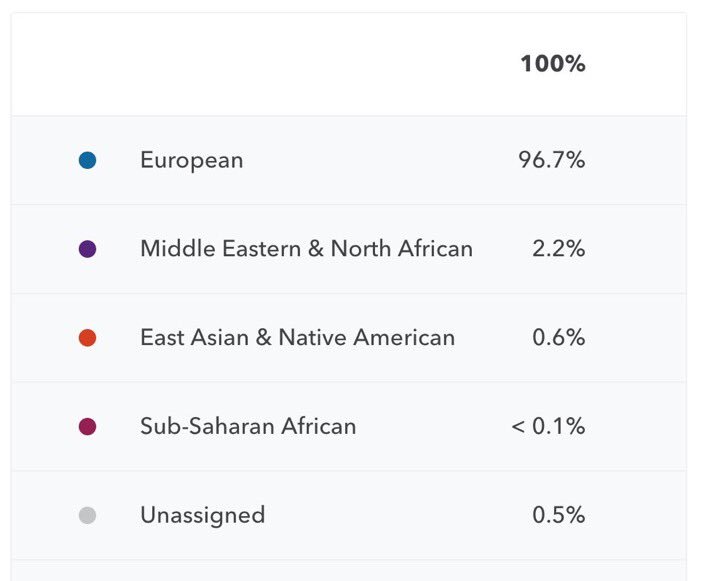
Task: Select the Unassigned label
Action: pyautogui.click(x=202, y=516)
